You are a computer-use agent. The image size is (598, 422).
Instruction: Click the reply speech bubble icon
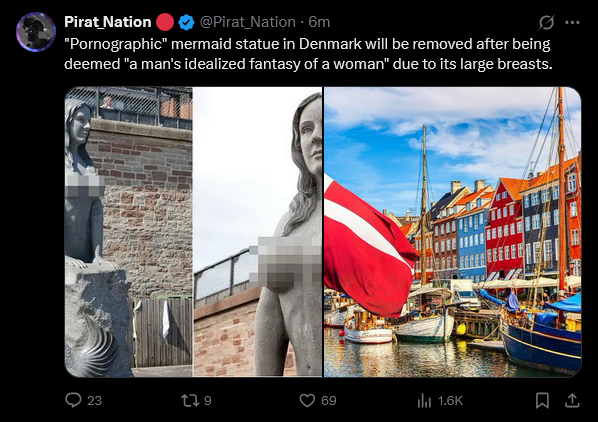[x=73, y=400]
